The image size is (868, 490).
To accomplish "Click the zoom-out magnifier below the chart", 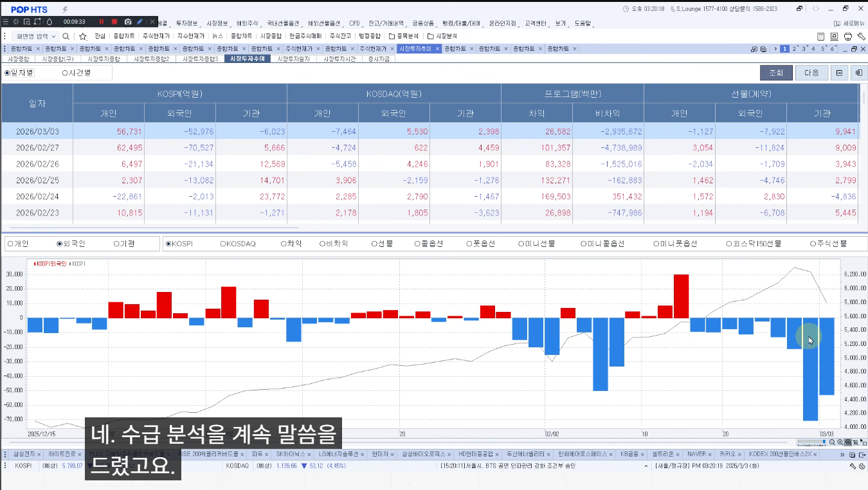I will point(832,442).
